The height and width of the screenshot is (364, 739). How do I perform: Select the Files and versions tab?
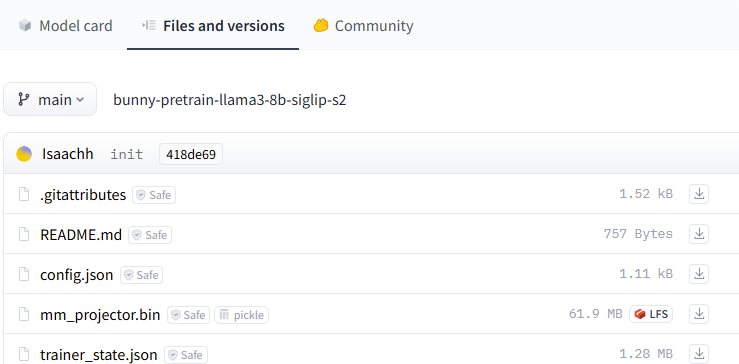click(213, 25)
